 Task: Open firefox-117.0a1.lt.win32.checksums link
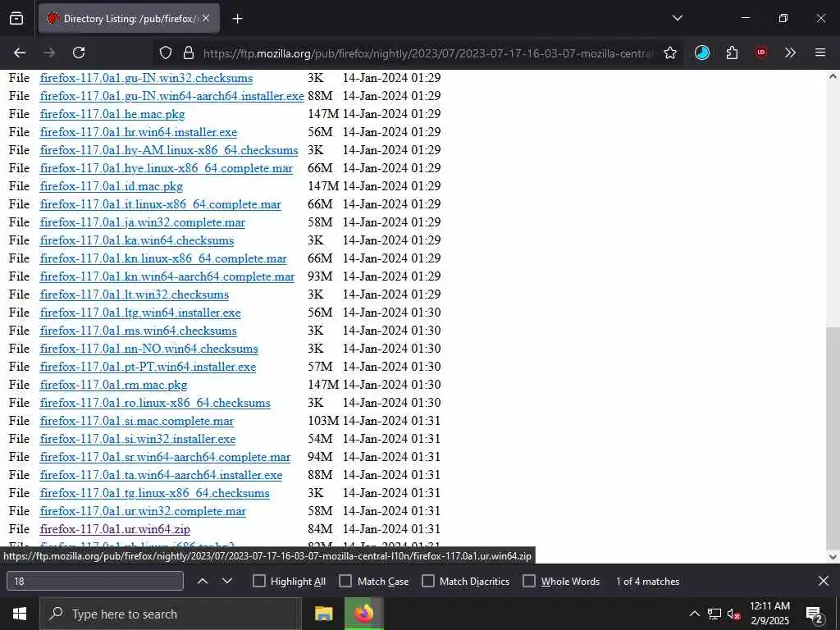[134, 294]
